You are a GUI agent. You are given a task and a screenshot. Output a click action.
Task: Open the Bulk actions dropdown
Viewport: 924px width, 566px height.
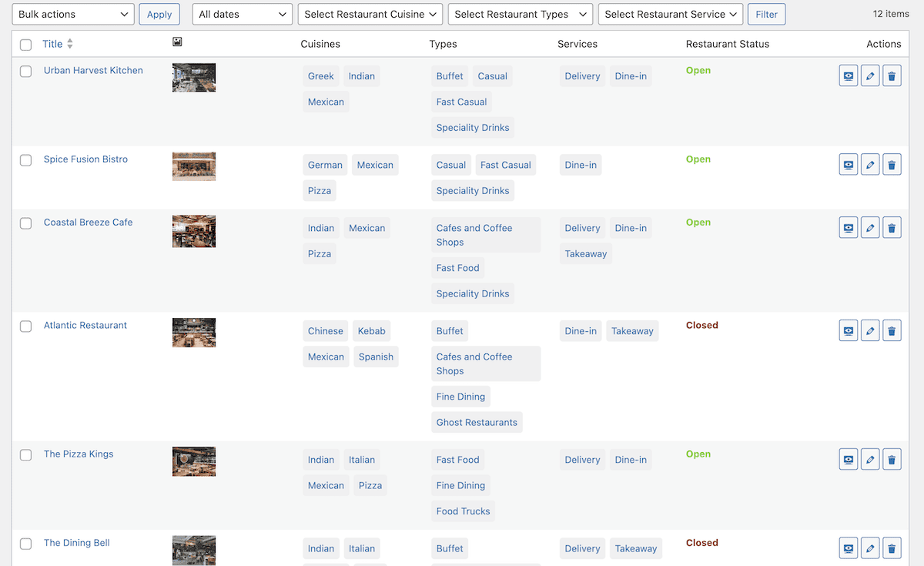(73, 15)
